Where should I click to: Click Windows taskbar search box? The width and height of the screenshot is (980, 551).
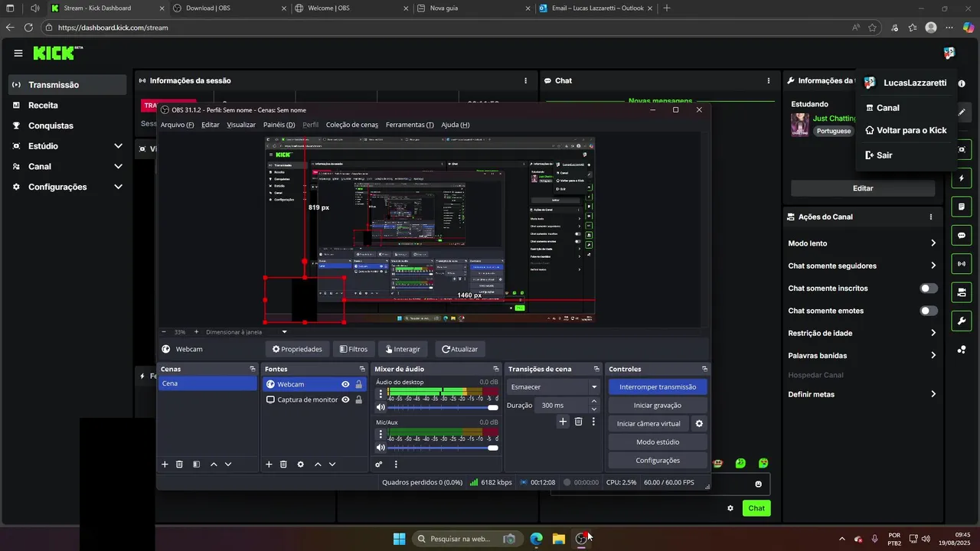point(467,539)
